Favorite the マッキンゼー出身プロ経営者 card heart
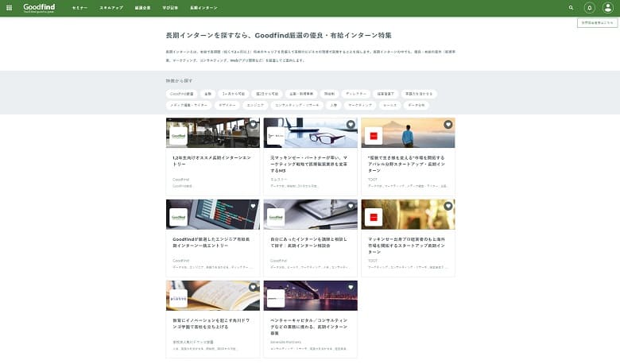This screenshot has width=620, height=364. click(448, 206)
